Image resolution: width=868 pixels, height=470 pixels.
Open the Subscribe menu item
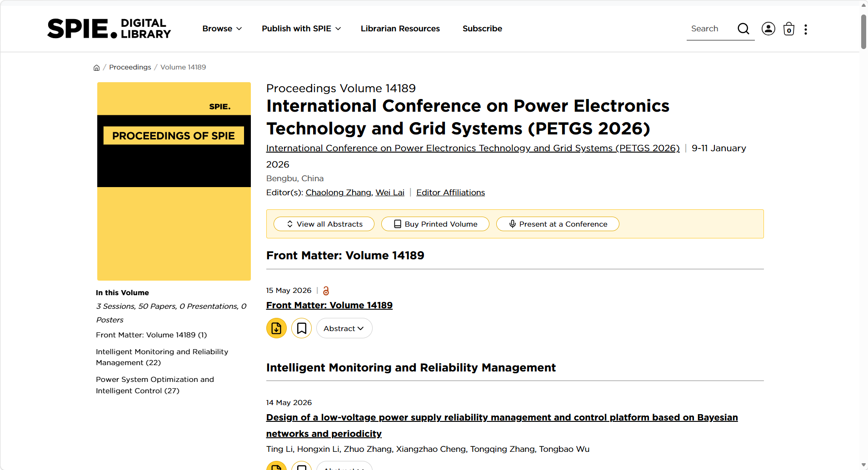(x=482, y=29)
